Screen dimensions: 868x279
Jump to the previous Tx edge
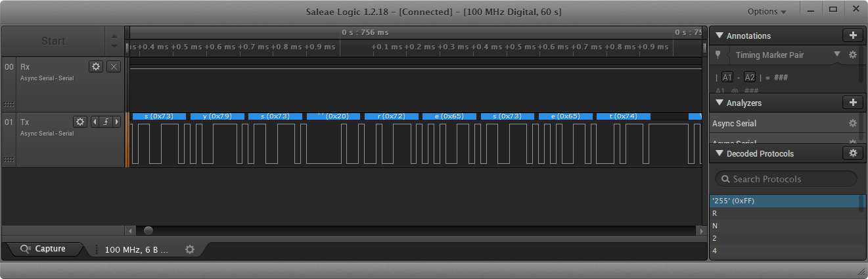coord(95,122)
